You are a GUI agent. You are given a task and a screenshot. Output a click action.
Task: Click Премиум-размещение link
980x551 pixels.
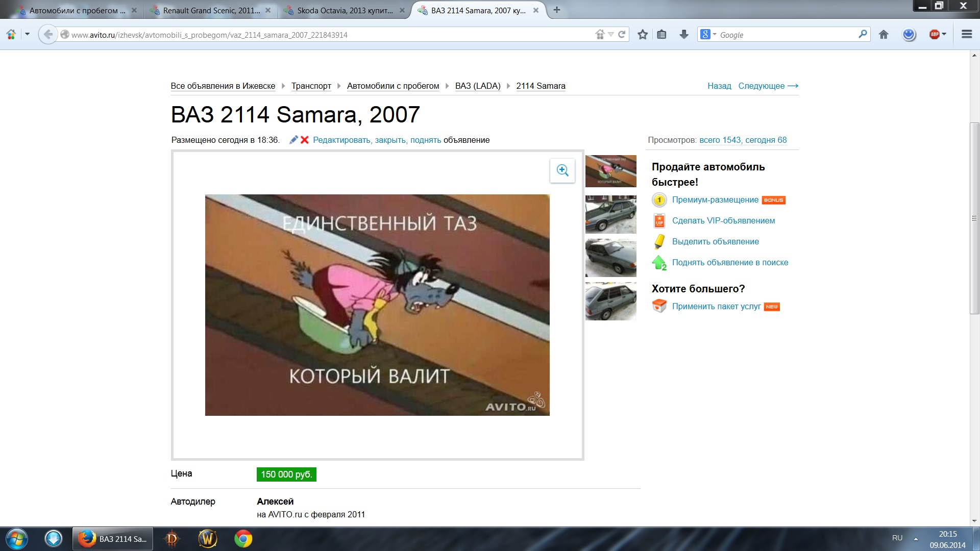tap(715, 200)
